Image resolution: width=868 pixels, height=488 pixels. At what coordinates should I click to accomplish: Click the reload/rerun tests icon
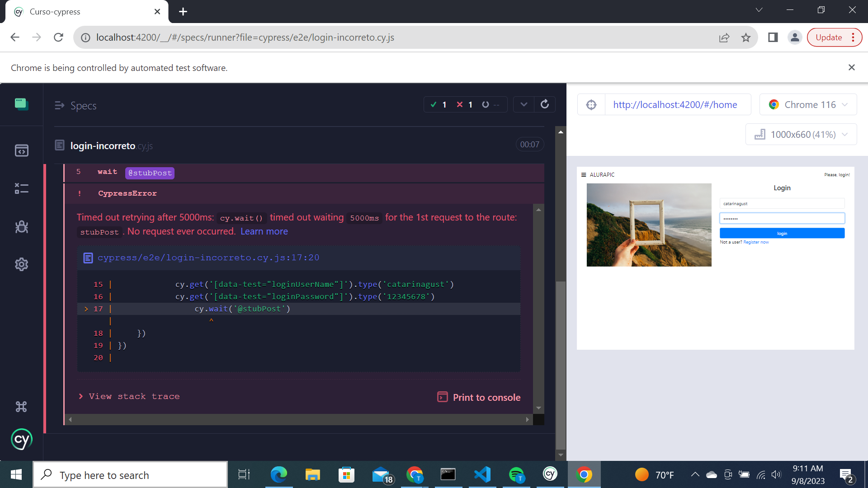pyautogui.click(x=544, y=104)
